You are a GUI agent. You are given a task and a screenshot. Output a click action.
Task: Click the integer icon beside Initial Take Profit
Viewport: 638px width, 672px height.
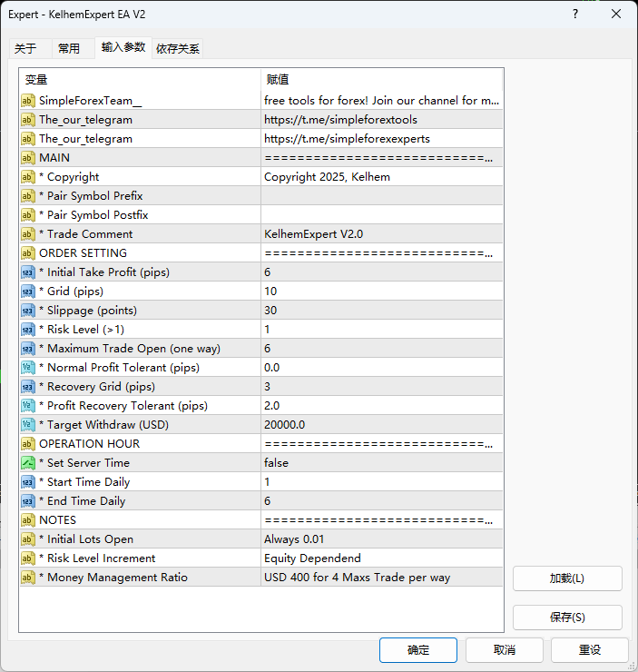pos(28,272)
